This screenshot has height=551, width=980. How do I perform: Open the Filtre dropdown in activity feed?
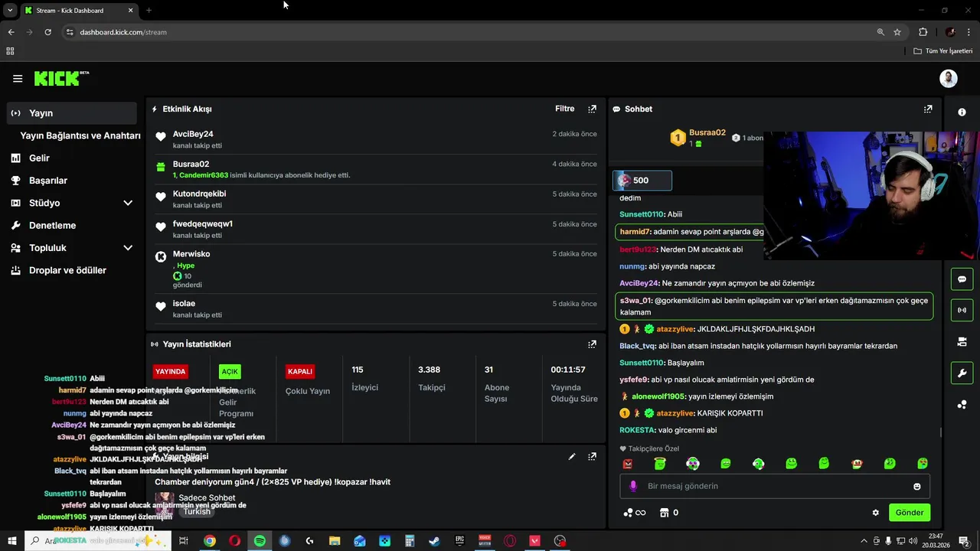(564, 109)
